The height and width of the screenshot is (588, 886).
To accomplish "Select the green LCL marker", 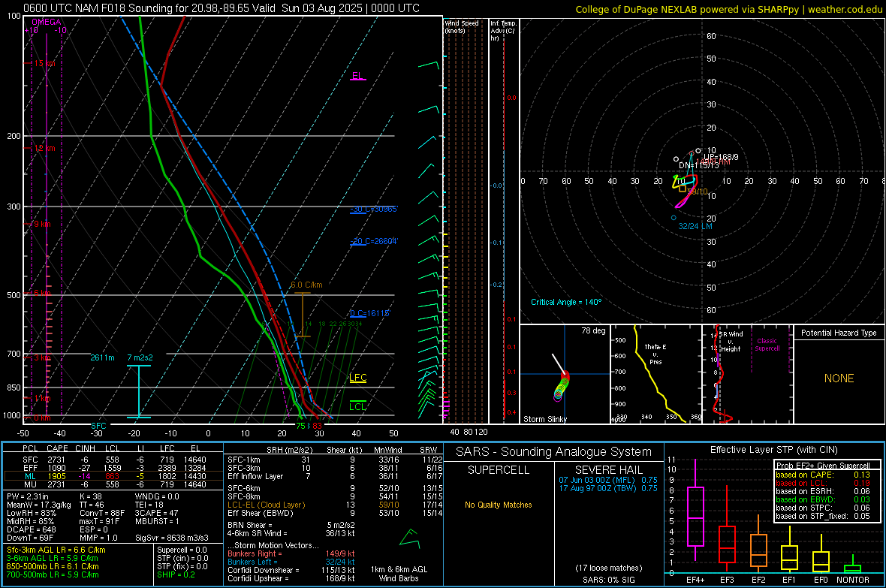I will coord(357,406).
